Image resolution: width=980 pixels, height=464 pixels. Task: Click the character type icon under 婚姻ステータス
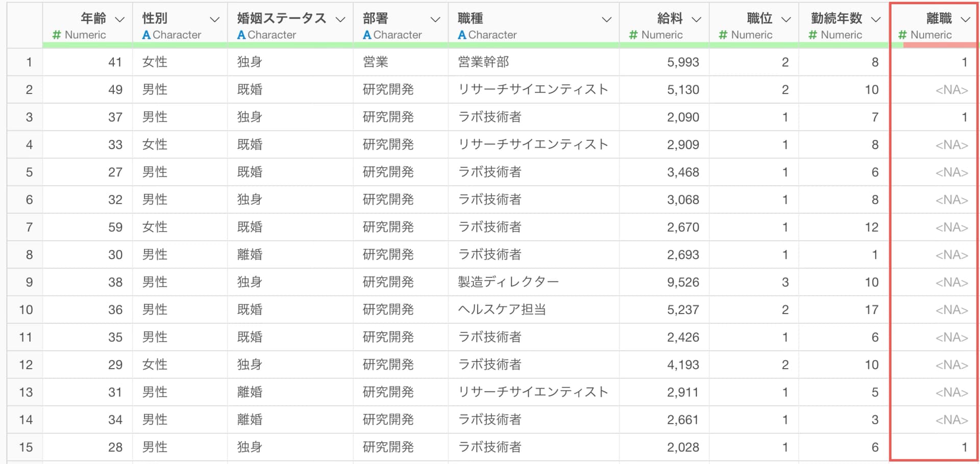click(241, 35)
